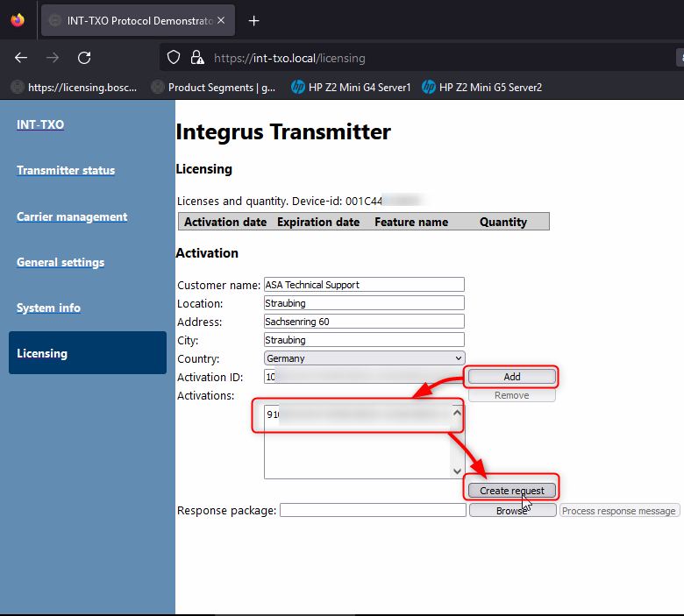Go to Carrier management page
684x616 pixels.
tap(72, 216)
